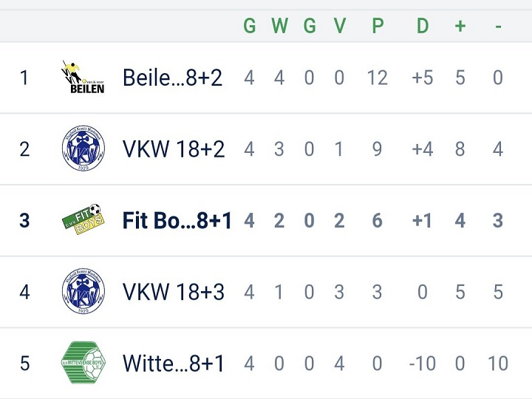Open the VKW 18+3 club crest
Image resolution: width=532 pixels, height=399 pixels.
[83, 291]
